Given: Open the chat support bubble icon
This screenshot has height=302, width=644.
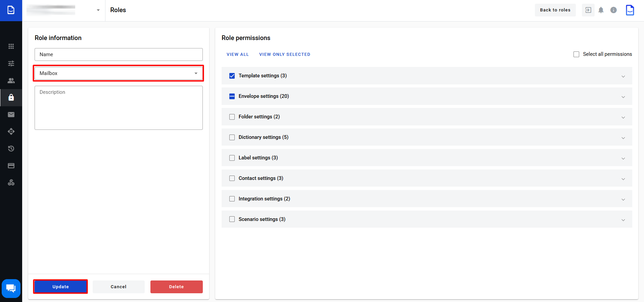Looking at the screenshot, I should click(11, 288).
